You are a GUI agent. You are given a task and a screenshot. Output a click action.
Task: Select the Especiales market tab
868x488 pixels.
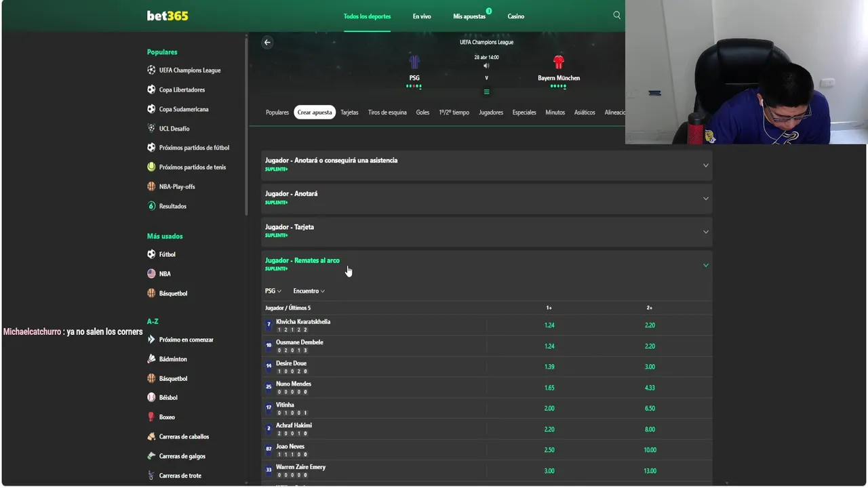(x=524, y=113)
